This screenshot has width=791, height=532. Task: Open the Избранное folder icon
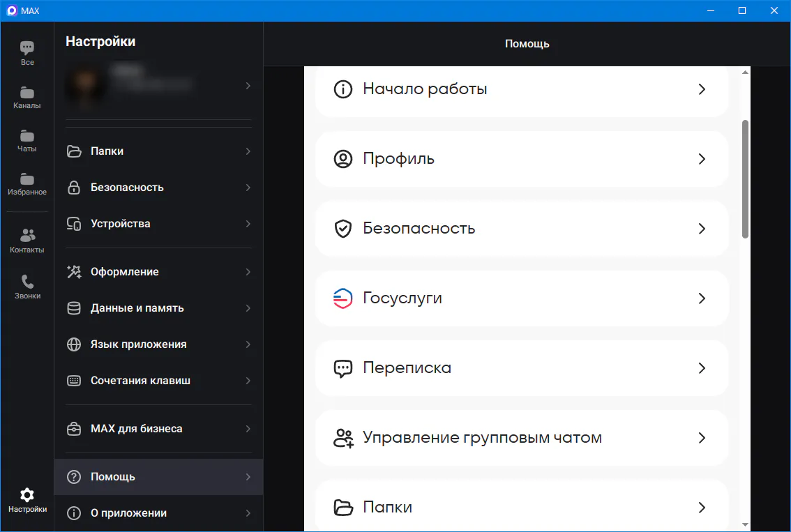click(27, 179)
